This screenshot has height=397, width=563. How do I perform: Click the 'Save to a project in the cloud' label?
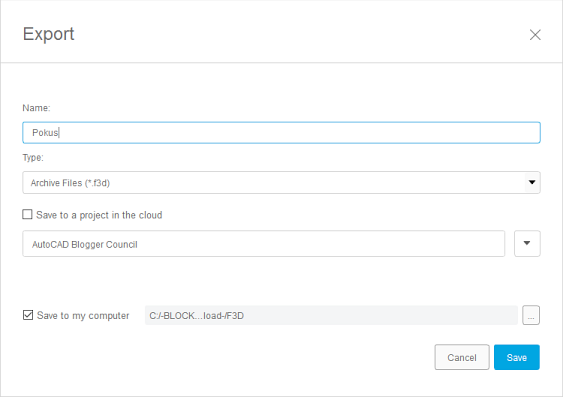click(99, 215)
